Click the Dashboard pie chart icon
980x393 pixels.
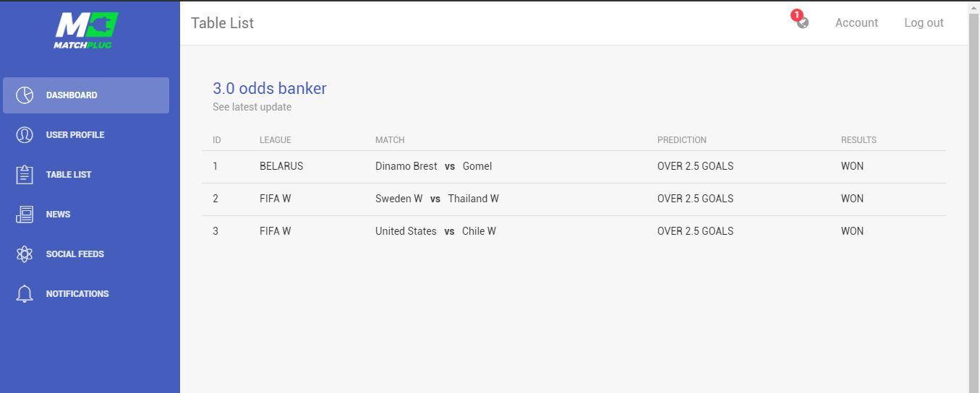pos(25,95)
